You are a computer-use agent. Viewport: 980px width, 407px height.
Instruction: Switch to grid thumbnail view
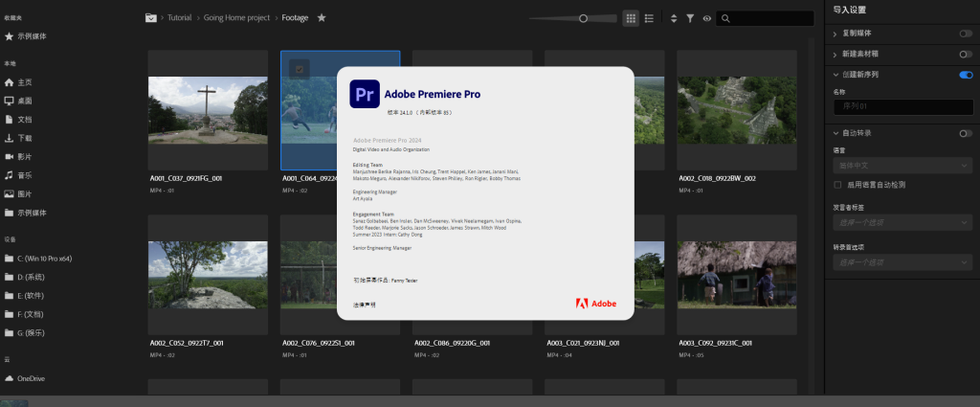coord(631,19)
